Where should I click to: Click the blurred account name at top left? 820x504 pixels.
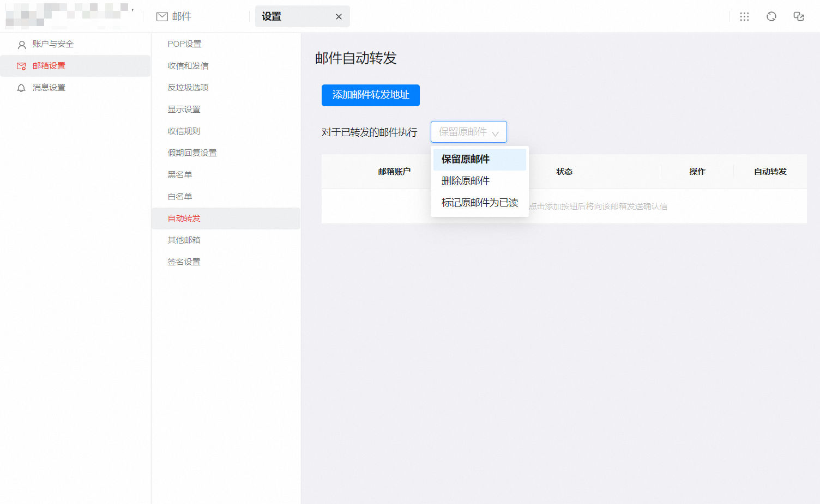[69, 15]
